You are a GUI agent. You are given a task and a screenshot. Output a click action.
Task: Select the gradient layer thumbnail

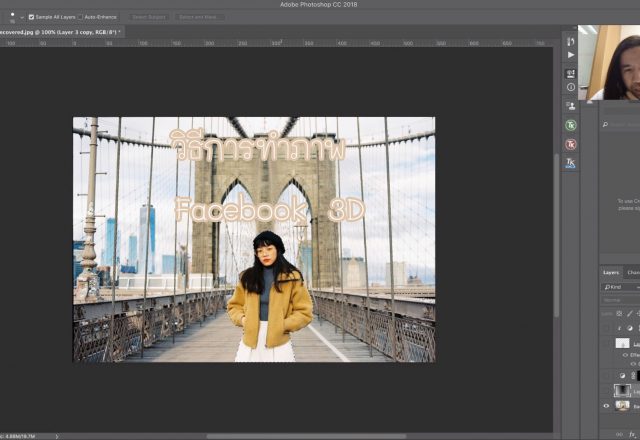click(x=622, y=391)
